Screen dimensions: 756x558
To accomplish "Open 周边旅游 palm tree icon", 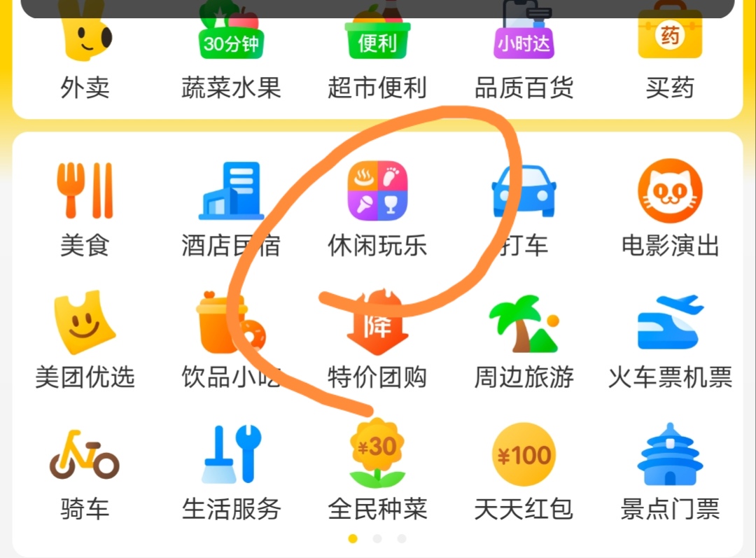I will (x=524, y=323).
